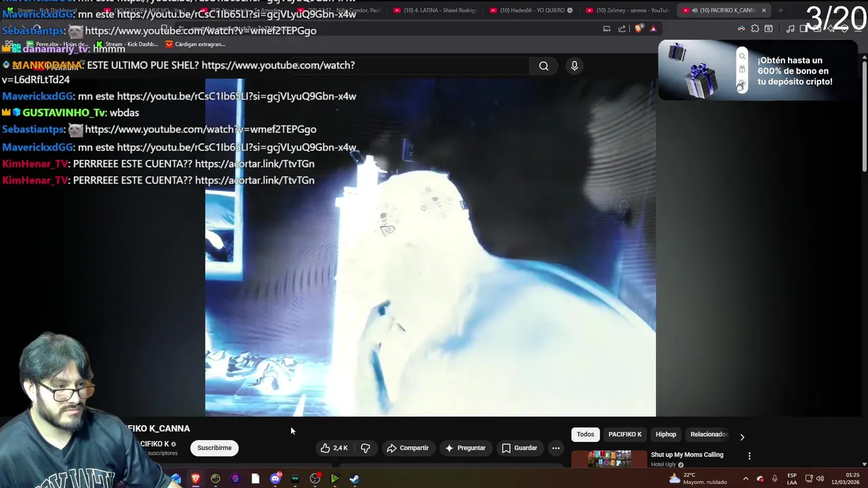Save video with Guardar button
The width and height of the screenshot is (868, 488).
519,448
